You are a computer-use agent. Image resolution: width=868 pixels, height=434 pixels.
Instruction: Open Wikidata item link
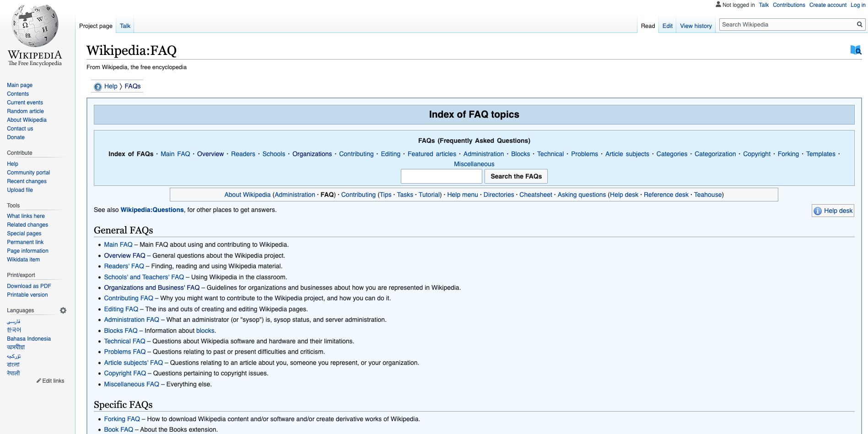pyautogui.click(x=23, y=260)
